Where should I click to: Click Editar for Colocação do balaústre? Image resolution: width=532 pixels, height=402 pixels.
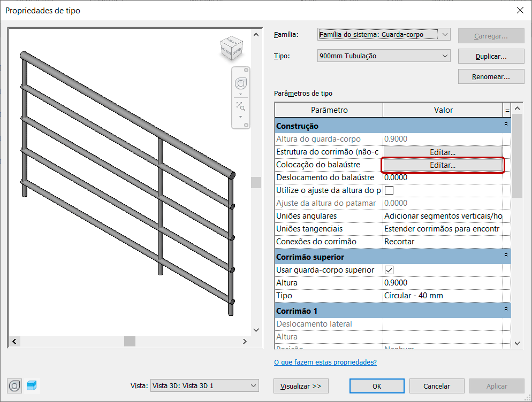(x=443, y=165)
